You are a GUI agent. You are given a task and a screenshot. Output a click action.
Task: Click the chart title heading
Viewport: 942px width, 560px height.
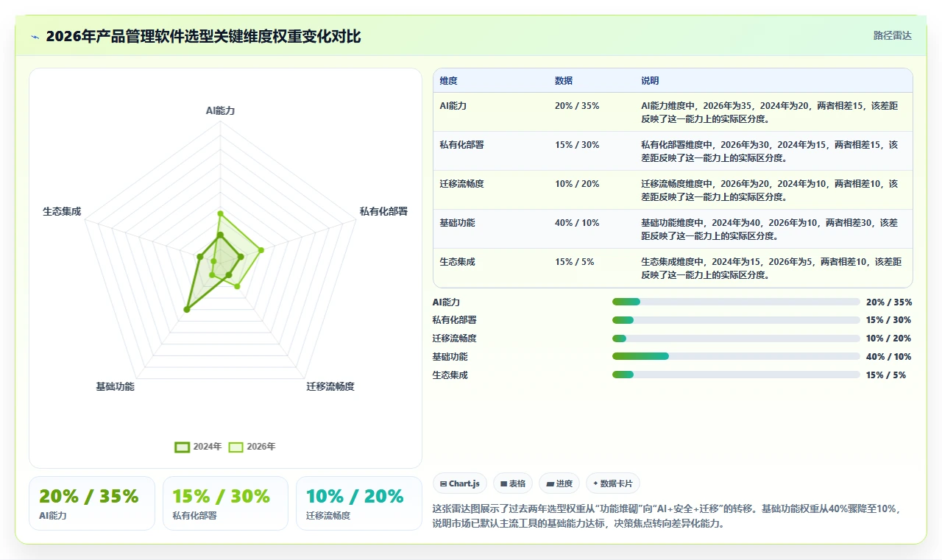pyautogui.click(x=203, y=36)
